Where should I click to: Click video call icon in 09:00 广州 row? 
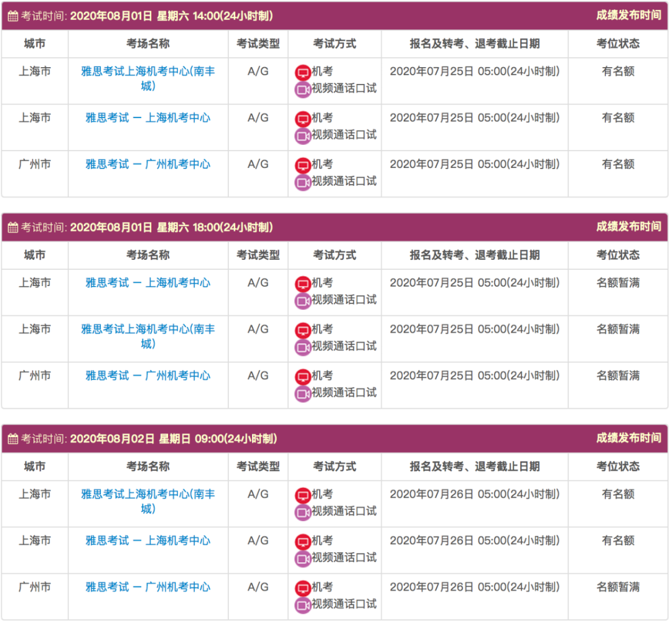coord(303,605)
